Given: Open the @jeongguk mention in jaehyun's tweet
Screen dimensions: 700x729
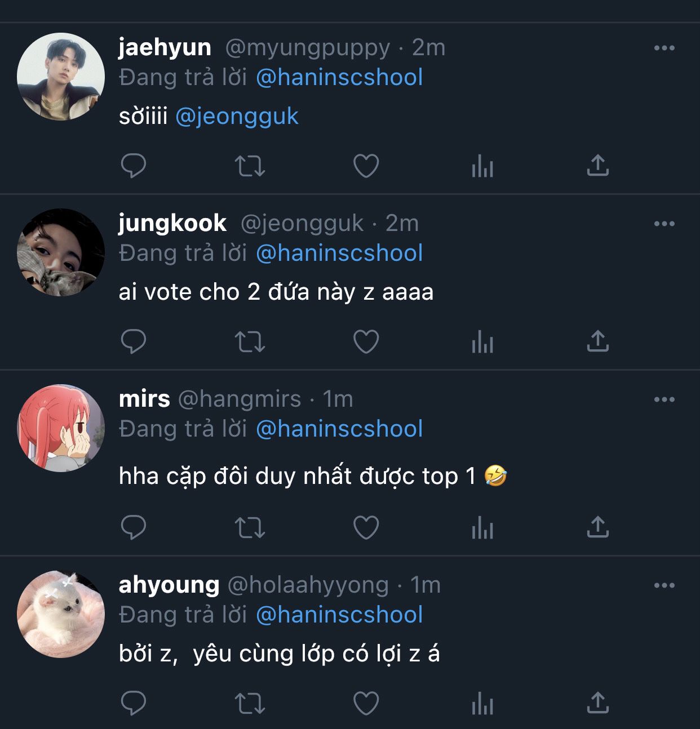Looking at the screenshot, I should pos(237,117).
